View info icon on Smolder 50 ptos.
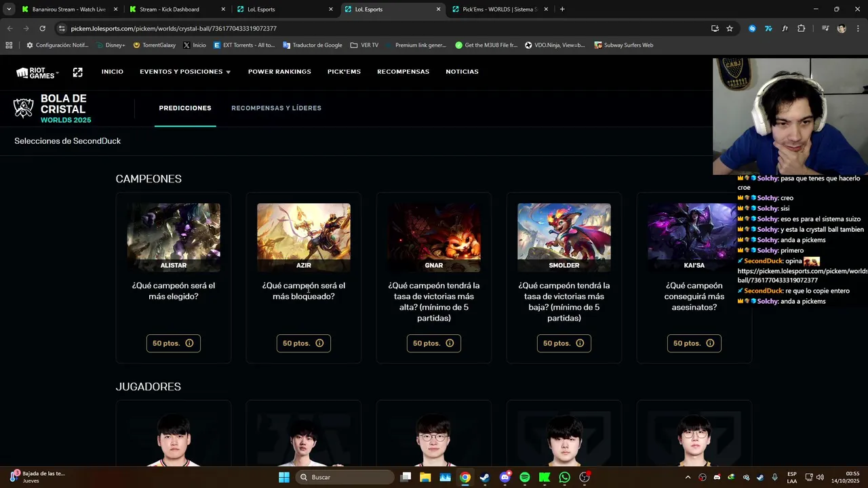868x488 pixels. tap(580, 343)
